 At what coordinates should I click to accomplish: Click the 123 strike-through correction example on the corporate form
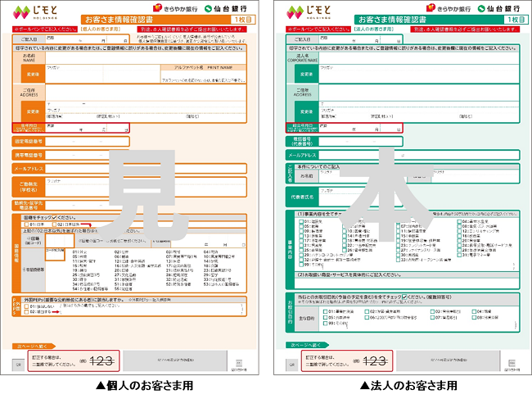click(375, 361)
